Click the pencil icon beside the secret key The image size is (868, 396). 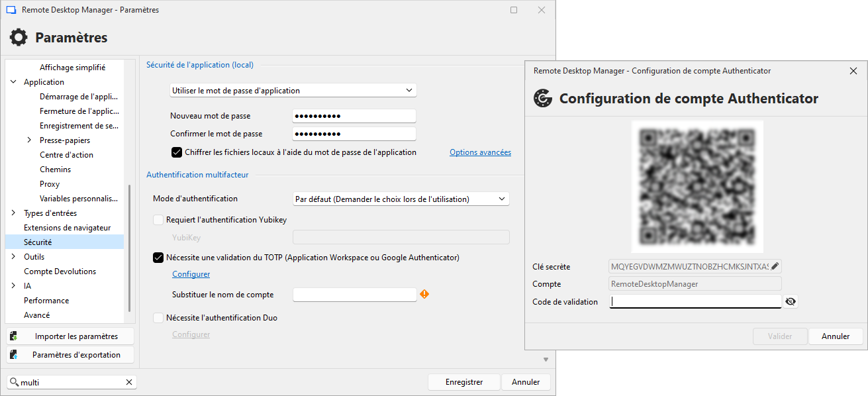(x=775, y=266)
